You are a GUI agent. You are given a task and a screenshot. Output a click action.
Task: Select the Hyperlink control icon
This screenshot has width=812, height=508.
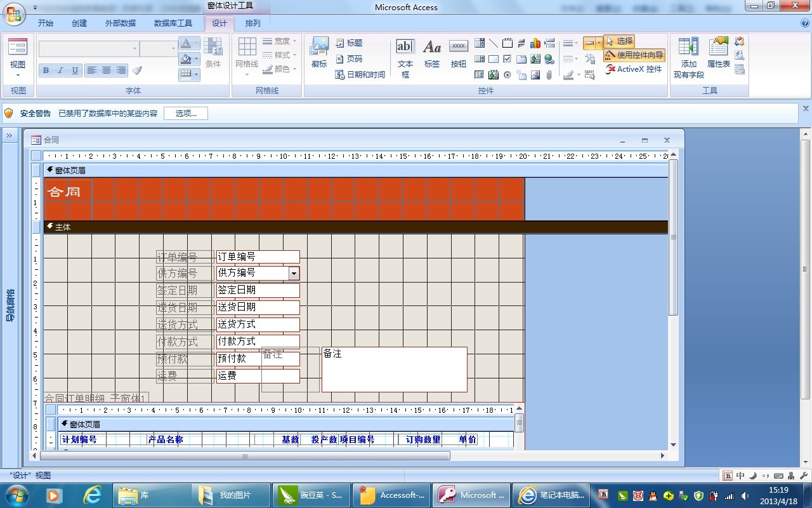[x=549, y=59]
